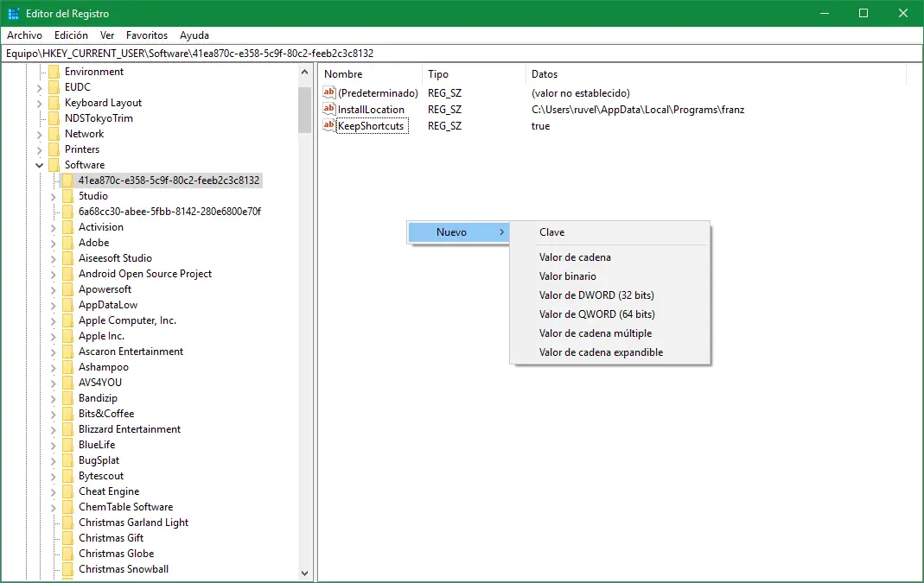
Task: Click the string icon beside (Predeterminado)
Action: (328, 92)
